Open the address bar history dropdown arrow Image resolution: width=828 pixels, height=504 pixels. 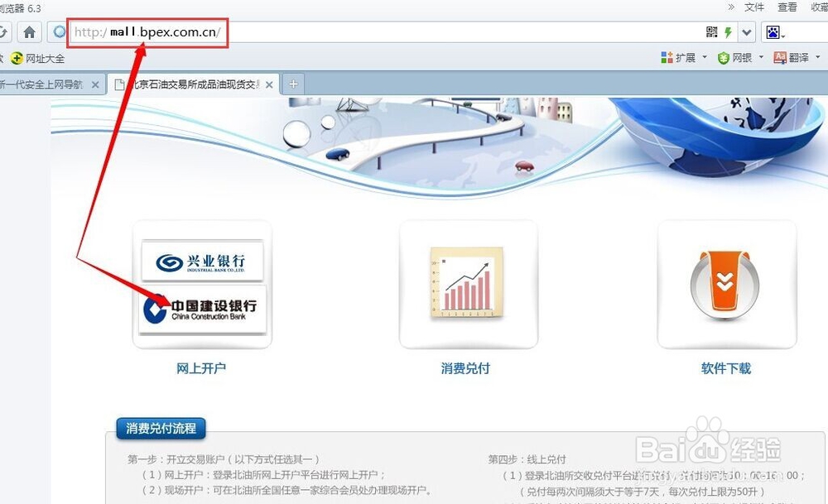click(x=746, y=32)
